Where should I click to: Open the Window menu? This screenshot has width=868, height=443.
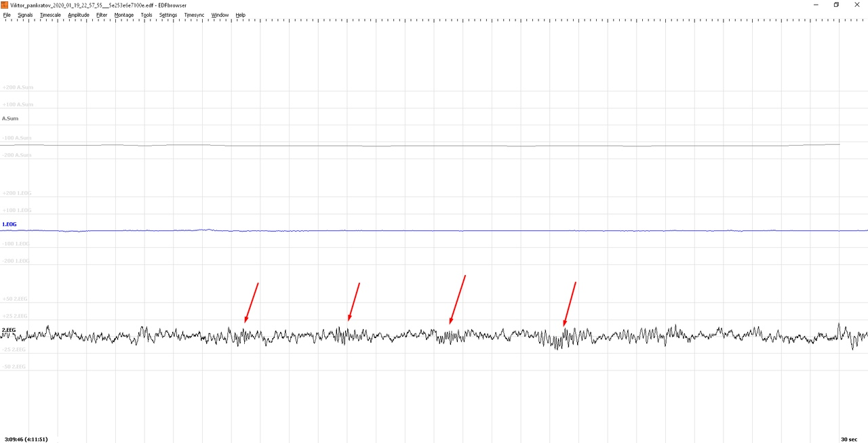point(220,15)
